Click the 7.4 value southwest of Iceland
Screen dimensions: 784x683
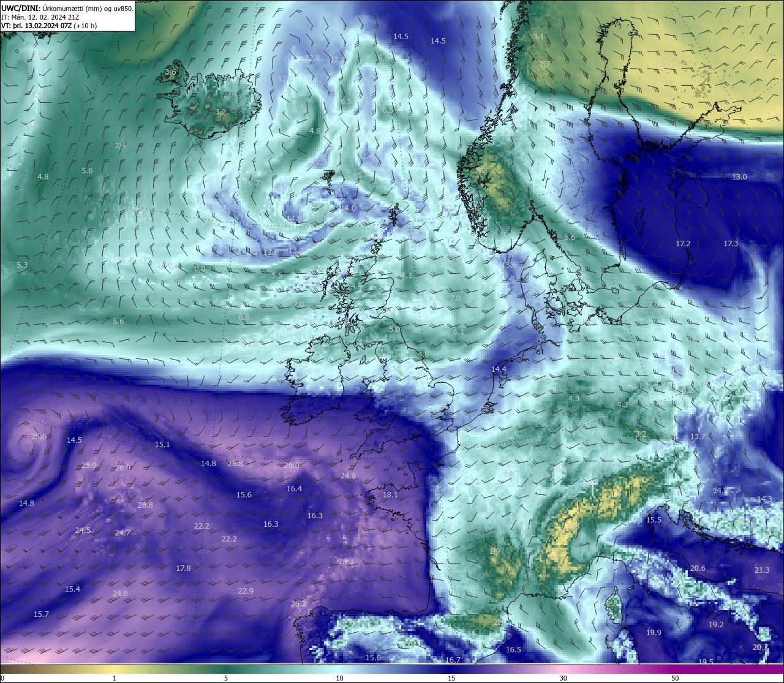click(x=120, y=145)
